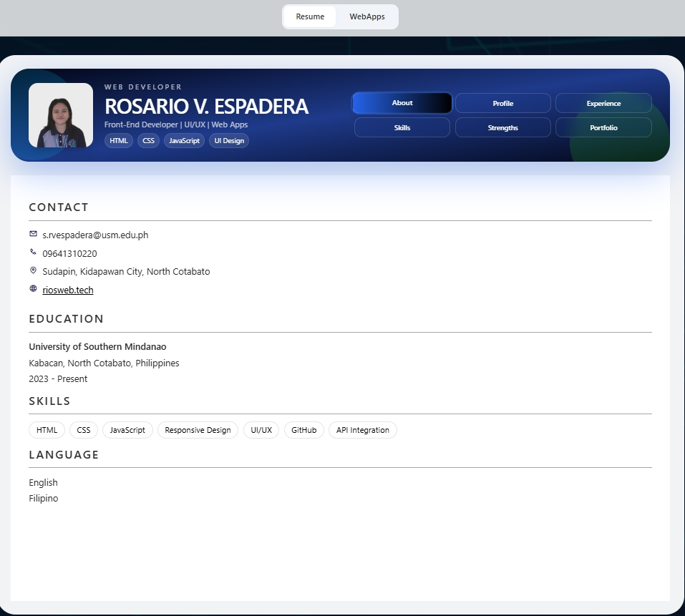Open the riosweb.tech link

(68, 290)
